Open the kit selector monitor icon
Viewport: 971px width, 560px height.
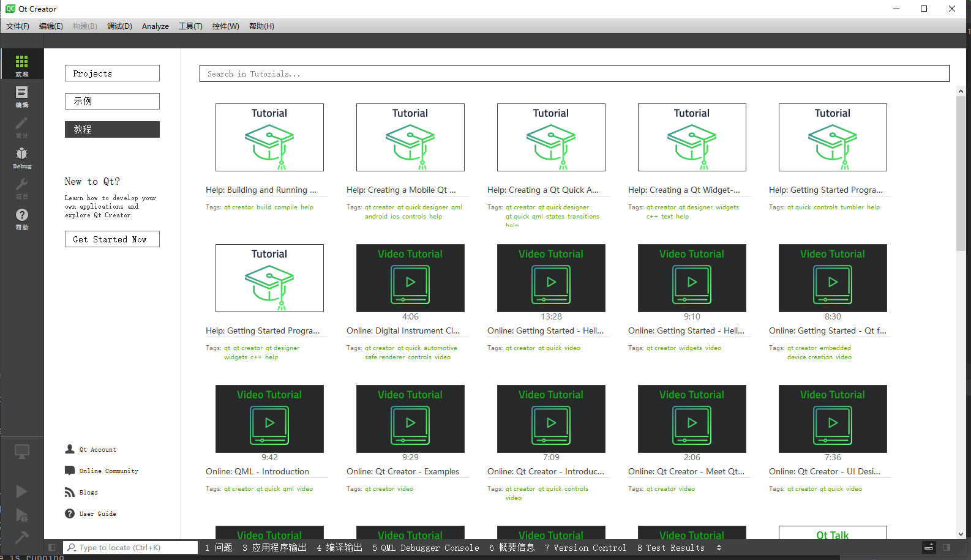21,452
